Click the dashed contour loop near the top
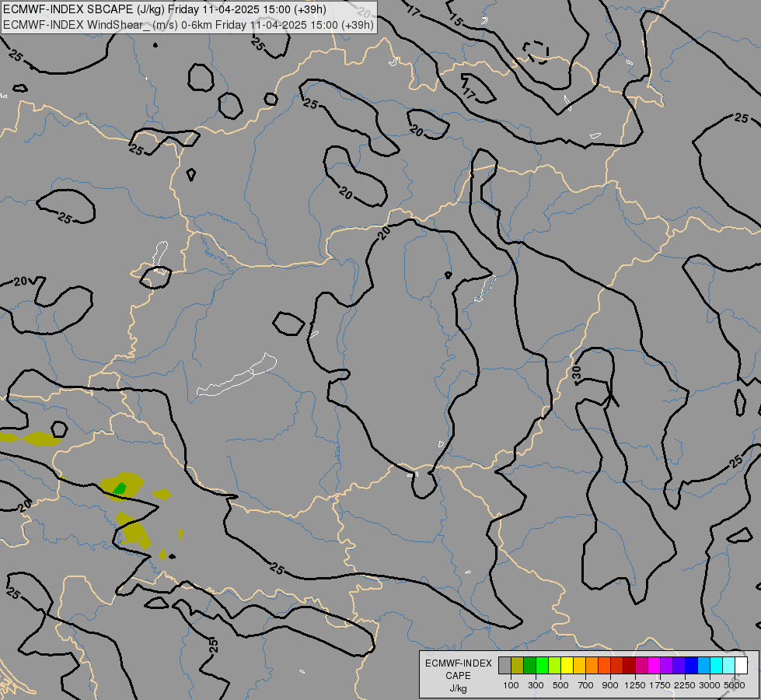The width and height of the screenshot is (761, 700). (x=536, y=52)
